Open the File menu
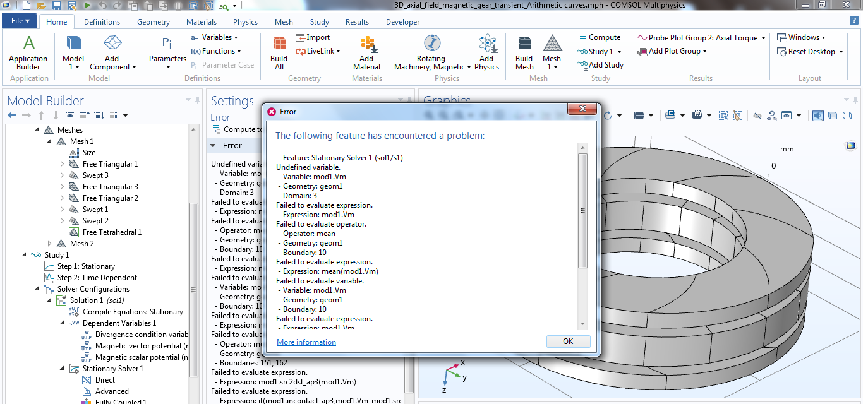The image size is (868, 404). pos(20,21)
